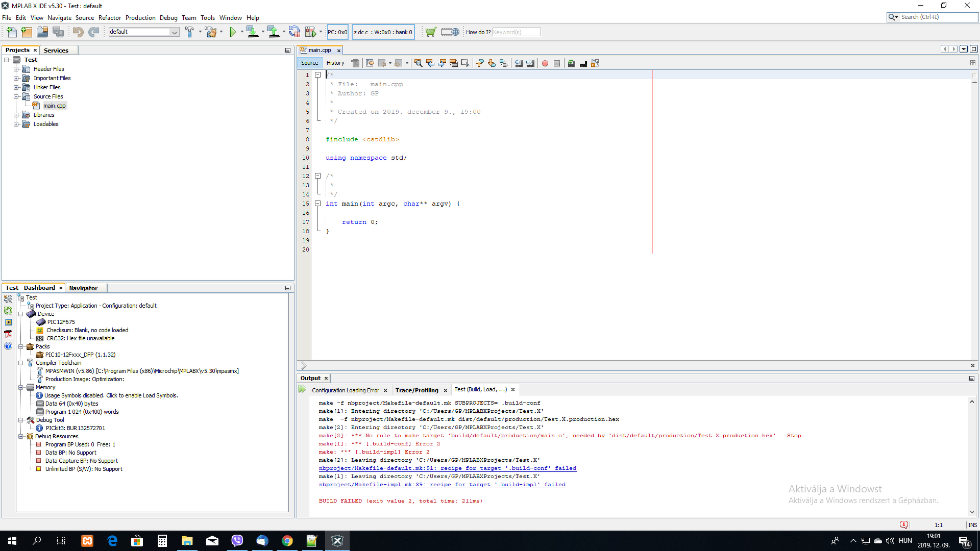Toggle code fold at main function line
This screenshot has height=551, width=980.
pyautogui.click(x=317, y=204)
